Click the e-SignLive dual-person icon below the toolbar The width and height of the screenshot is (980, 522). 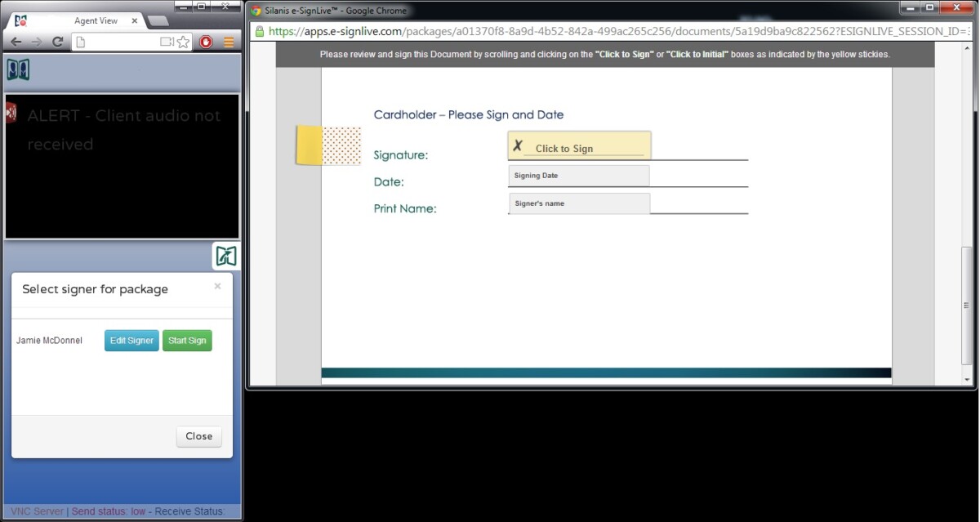point(17,70)
